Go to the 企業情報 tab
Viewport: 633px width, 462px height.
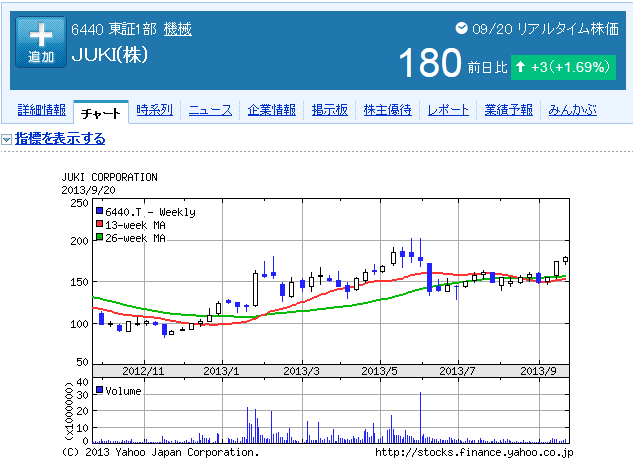pos(272,110)
